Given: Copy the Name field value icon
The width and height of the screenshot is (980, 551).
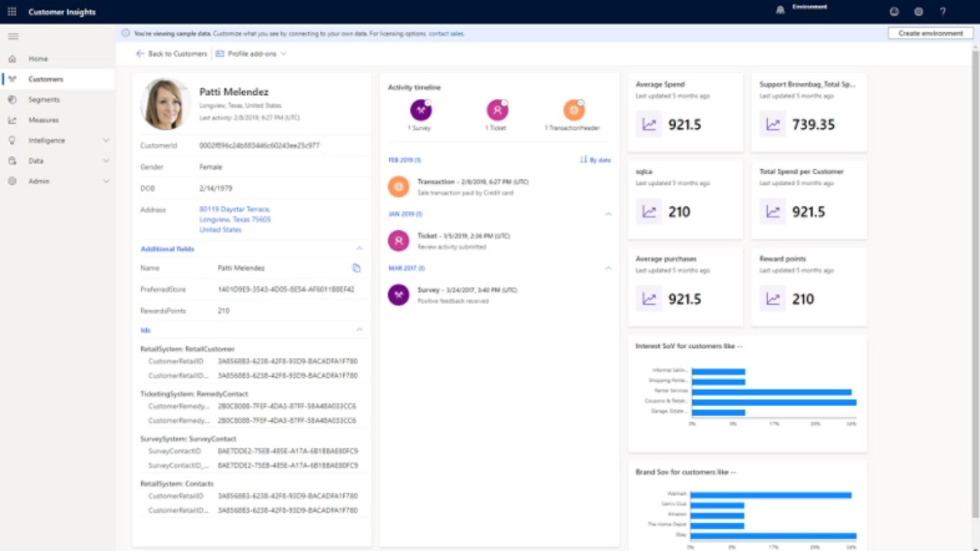Looking at the screenshot, I should (x=356, y=268).
